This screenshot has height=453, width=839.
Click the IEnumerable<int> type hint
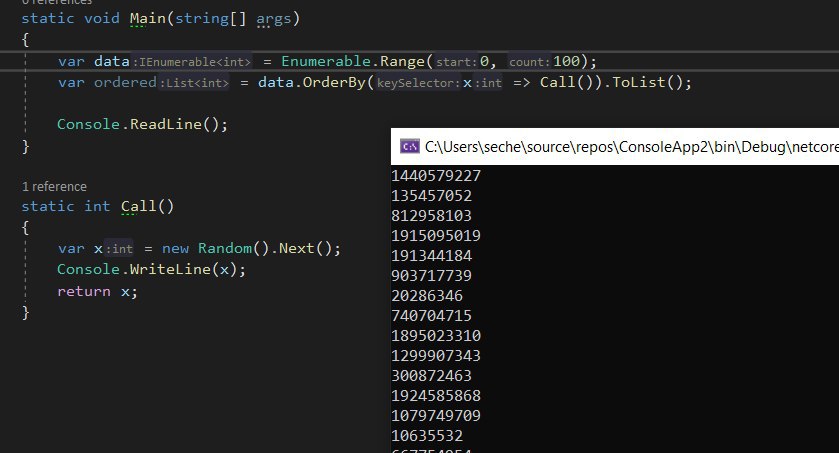(192, 62)
